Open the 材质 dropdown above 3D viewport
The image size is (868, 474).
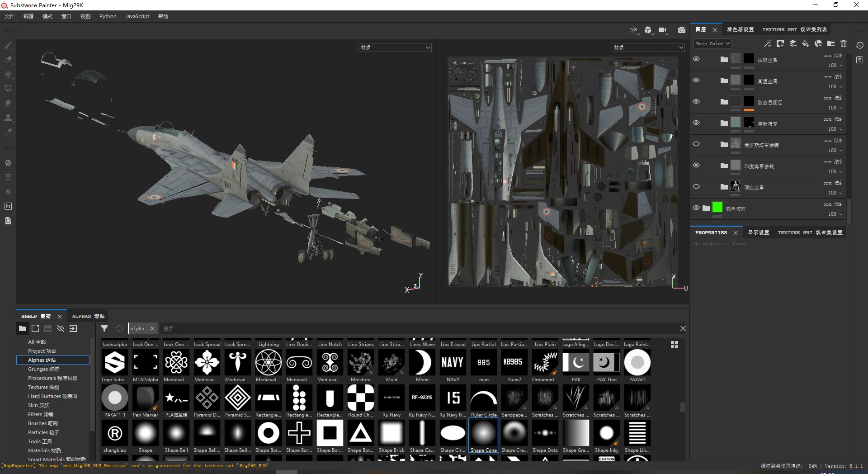coord(395,47)
